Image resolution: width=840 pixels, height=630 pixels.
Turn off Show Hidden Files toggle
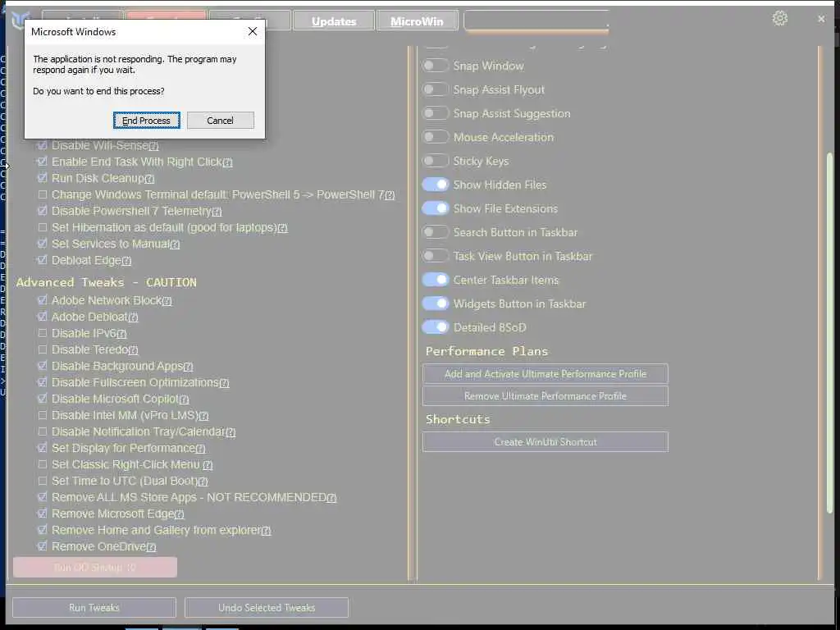[435, 185]
